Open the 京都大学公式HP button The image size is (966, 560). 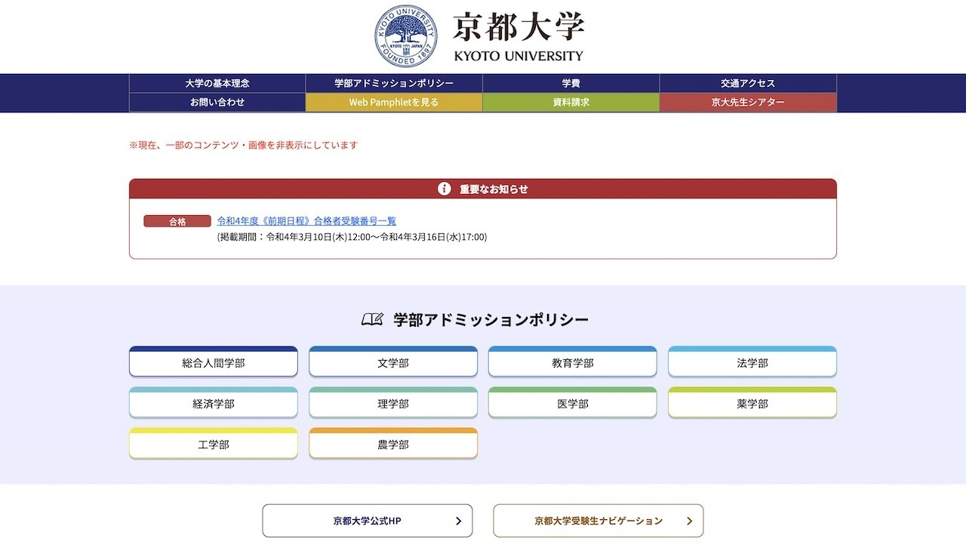[x=368, y=521]
